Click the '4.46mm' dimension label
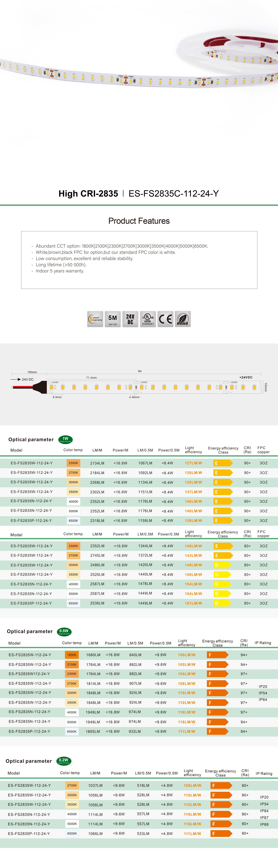 (134, 397)
